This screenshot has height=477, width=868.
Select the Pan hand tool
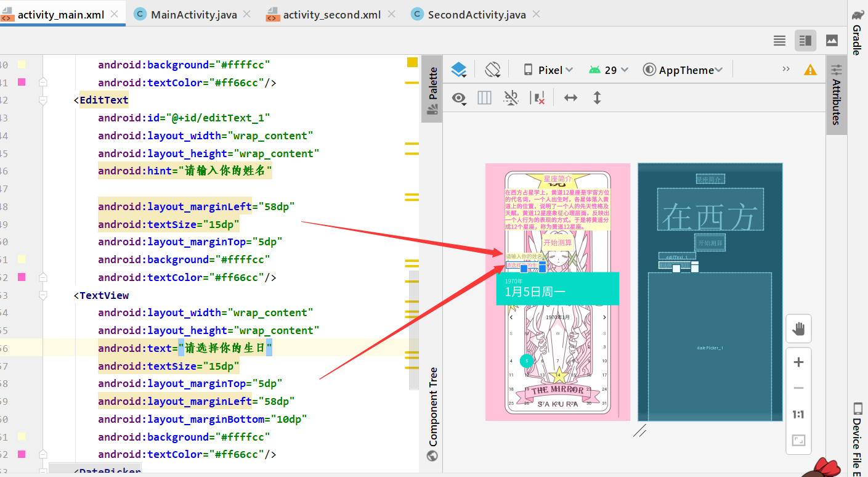[x=798, y=328]
